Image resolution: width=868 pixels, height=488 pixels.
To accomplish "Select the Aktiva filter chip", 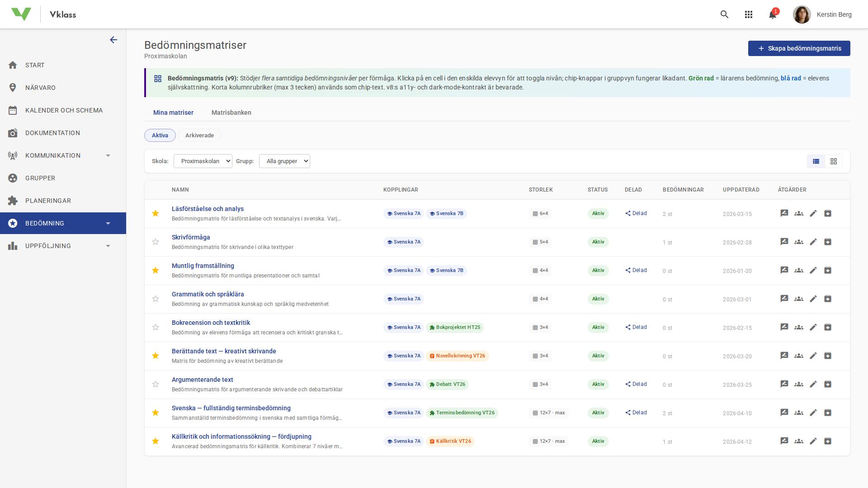I will pos(160,135).
